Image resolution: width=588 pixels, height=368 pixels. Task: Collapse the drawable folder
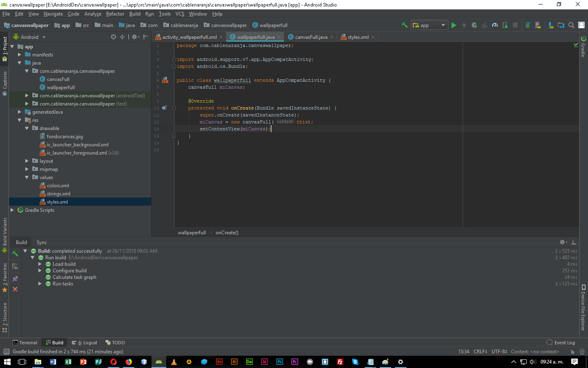pos(27,128)
